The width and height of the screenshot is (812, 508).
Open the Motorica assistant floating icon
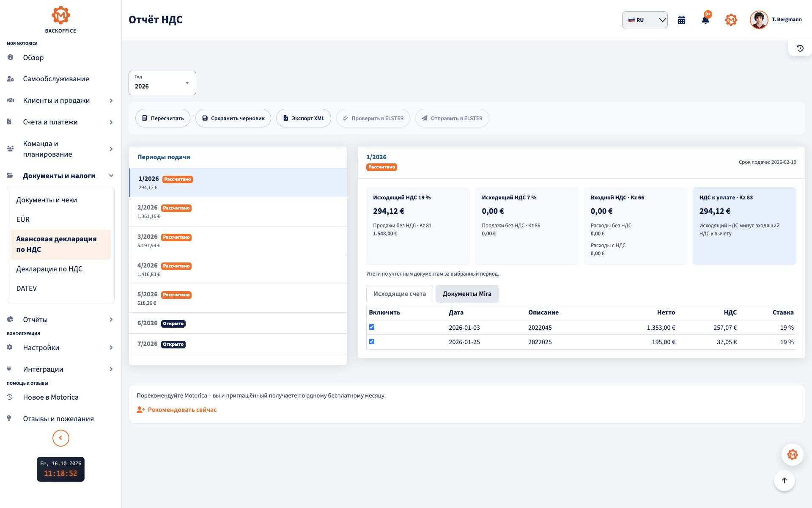point(792,455)
